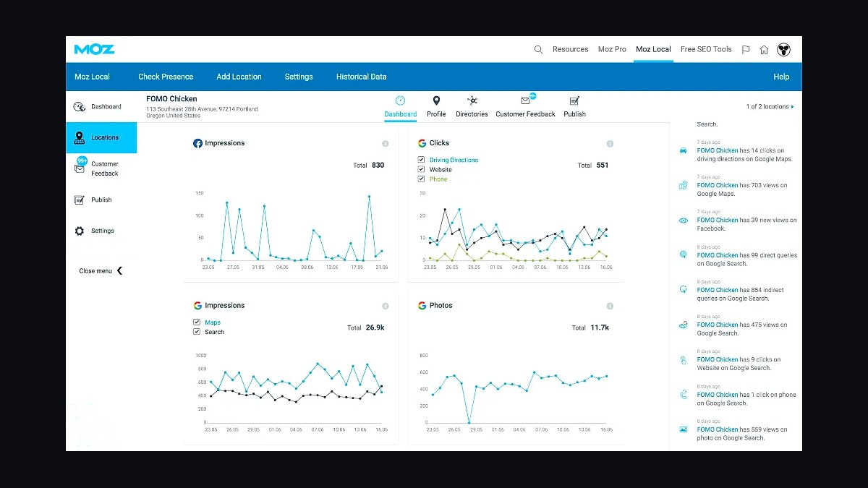
Task: Toggle the Website series checkbox
Action: [x=421, y=169]
